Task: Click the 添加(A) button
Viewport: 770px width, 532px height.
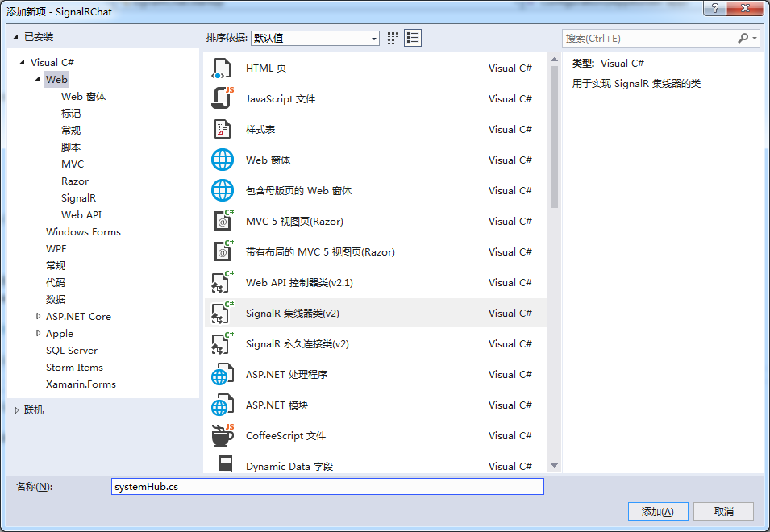Action: tap(658, 511)
